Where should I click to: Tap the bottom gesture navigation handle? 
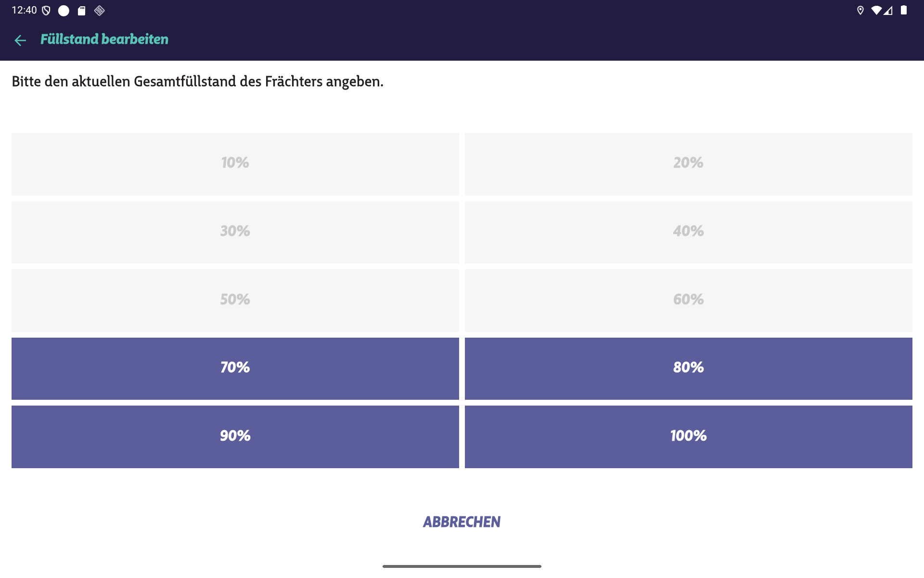pos(462,566)
